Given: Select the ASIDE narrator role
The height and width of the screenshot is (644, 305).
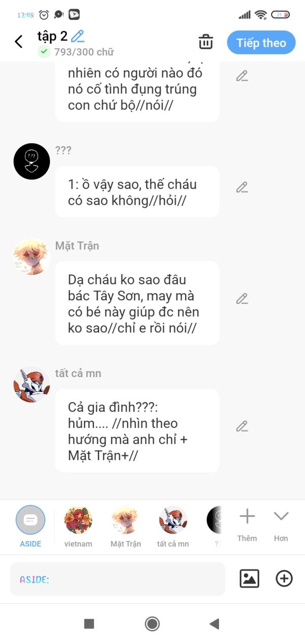Looking at the screenshot, I should [x=30, y=526].
